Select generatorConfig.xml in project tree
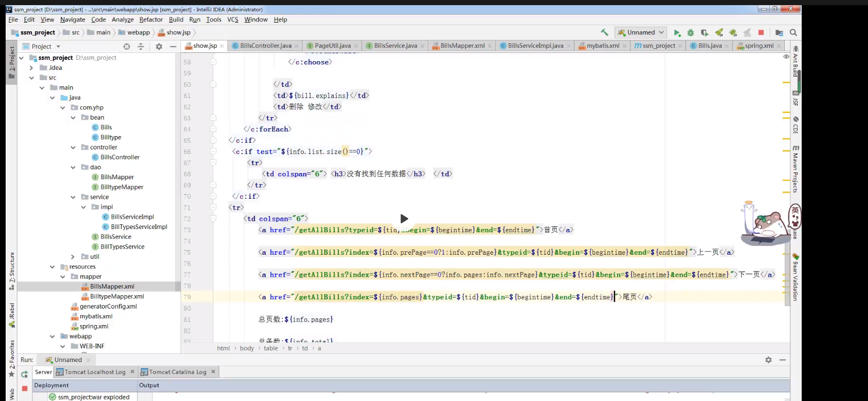The image size is (868, 401). tap(108, 307)
